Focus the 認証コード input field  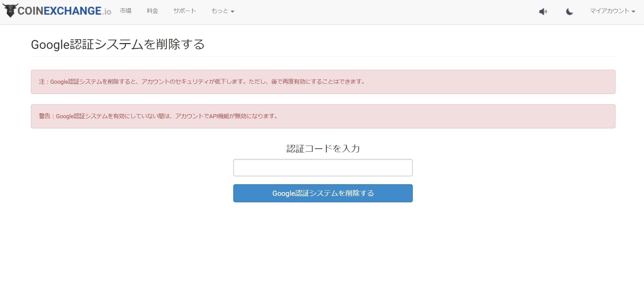pos(323,167)
